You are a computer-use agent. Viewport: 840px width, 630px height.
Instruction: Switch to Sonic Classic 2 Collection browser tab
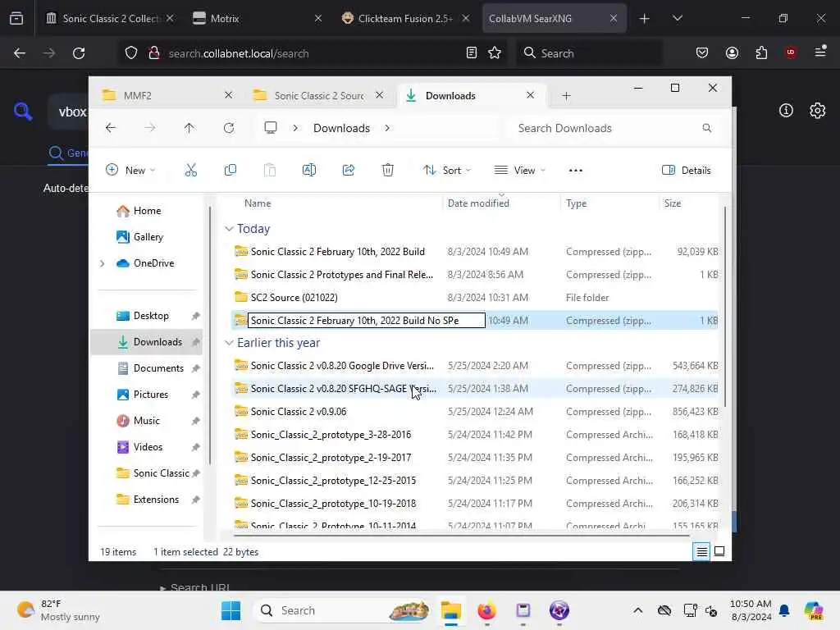coord(110,18)
